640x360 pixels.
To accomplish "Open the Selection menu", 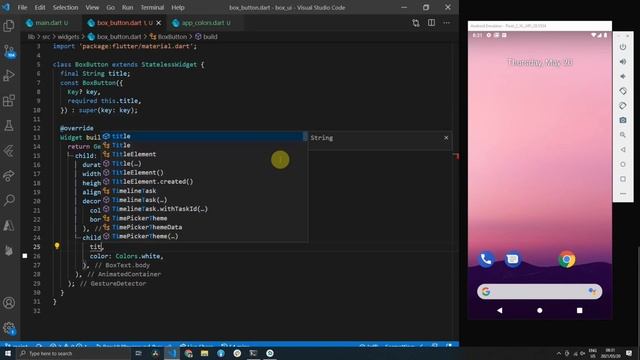I will pos(65,7).
